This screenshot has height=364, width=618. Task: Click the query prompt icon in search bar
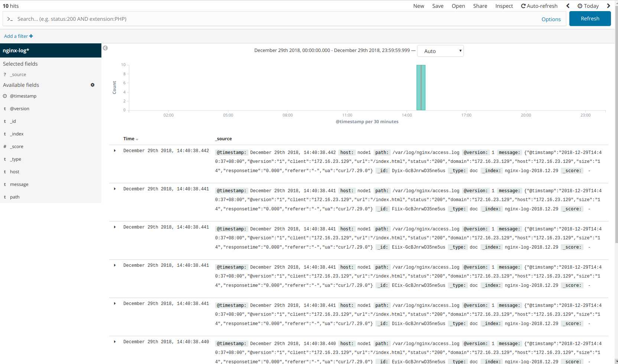pos(10,19)
